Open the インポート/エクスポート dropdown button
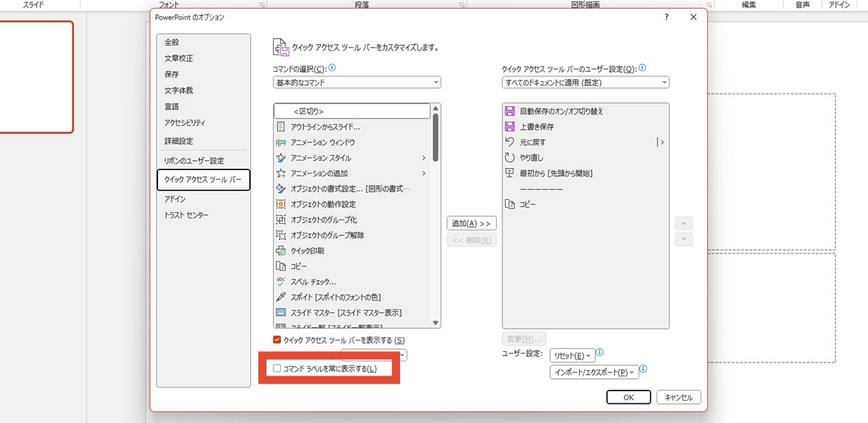The width and height of the screenshot is (868, 423). (594, 372)
